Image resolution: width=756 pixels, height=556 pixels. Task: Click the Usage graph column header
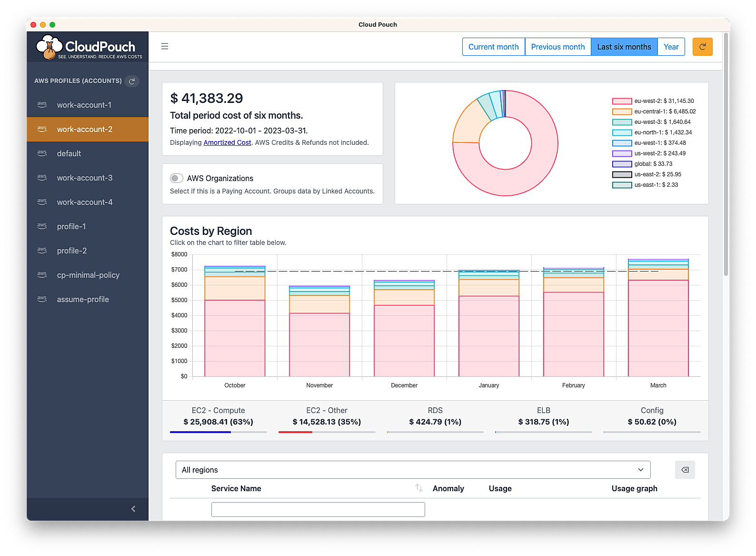(634, 488)
